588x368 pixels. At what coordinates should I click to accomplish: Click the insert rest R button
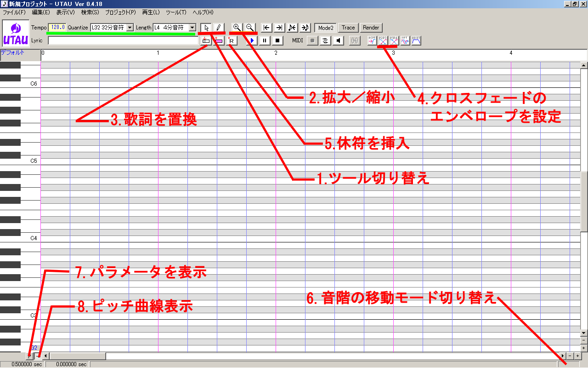pyautogui.click(x=232, y=40)
